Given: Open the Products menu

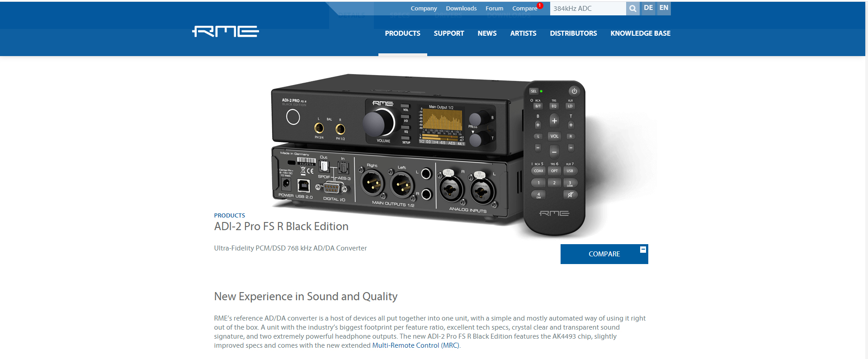Looking at the screenshot, I should pyautogui.click(x=402, y=33).
